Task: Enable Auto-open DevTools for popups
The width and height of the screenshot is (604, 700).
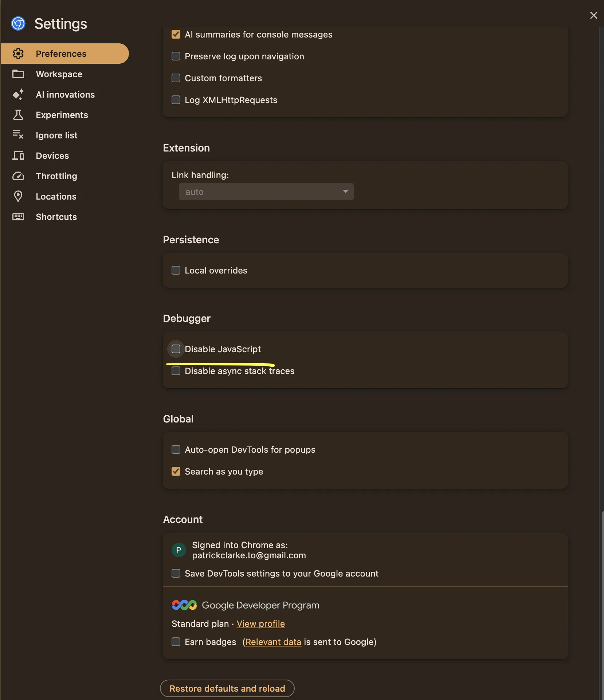Action: (x=176, y=449)
